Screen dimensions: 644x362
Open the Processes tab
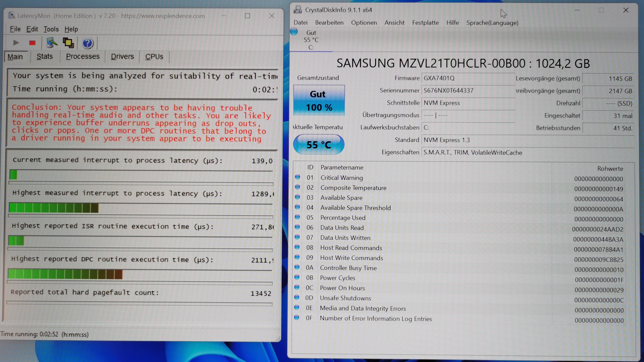tap(83, 57)
